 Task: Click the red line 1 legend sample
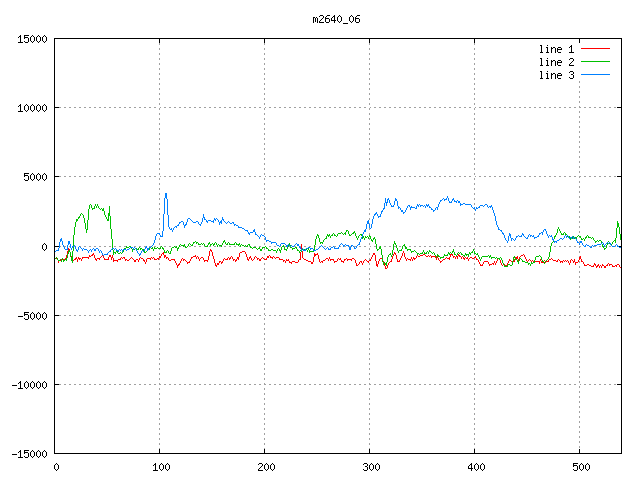pyautogui.click(x=596, y=49)
